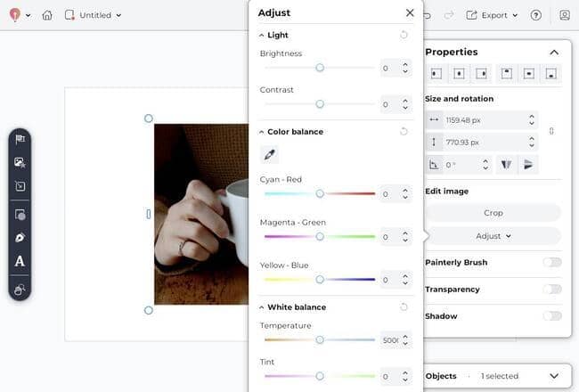This screenshot has height=392, width=579.
Task: Go to the home screen icon
Action: [47, 15]
